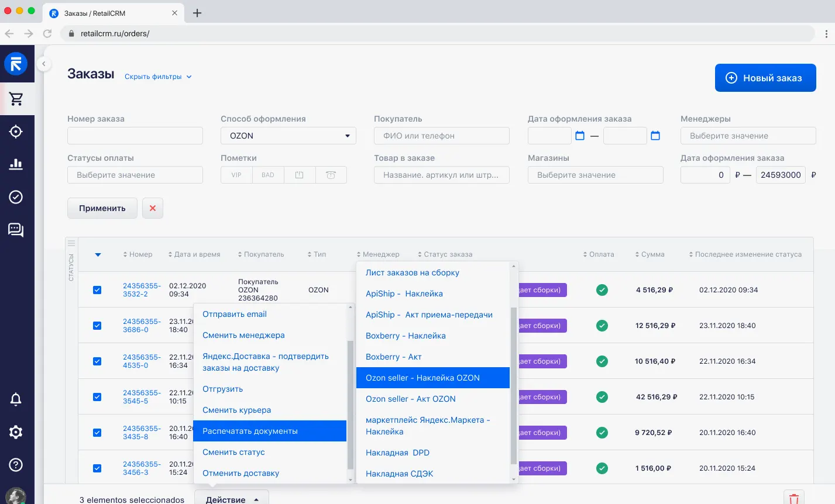Uncheck order 24356355-4535-0 checkbox
This screenshot has width=835, height=504.
[x=97, y=361]
